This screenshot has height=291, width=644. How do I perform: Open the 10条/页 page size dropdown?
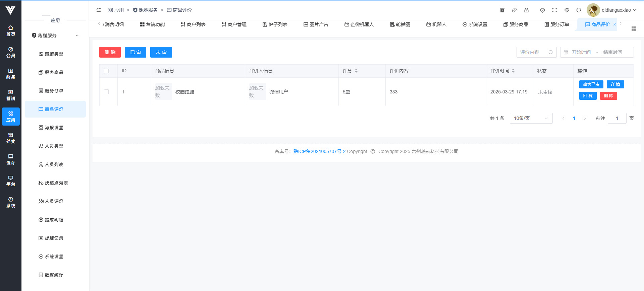pyautogui.click(x=531, y=118)
